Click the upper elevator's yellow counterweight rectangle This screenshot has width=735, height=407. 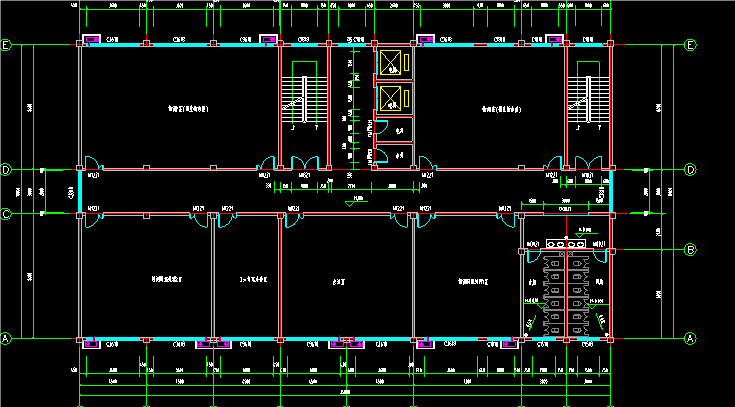pos(406,62)
